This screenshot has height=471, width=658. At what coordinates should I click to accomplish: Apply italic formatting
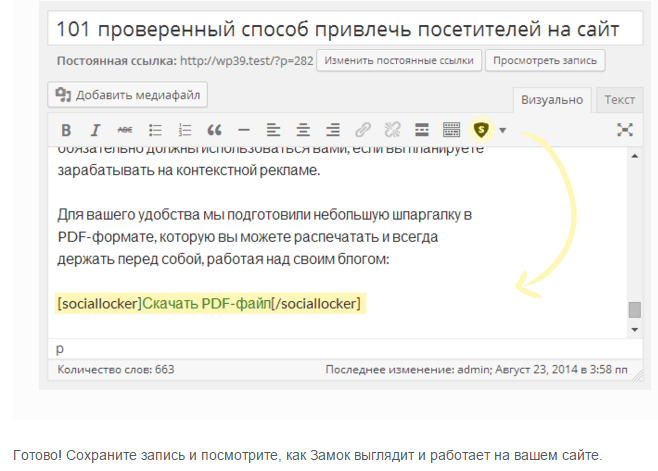click(x=95, y=130)
